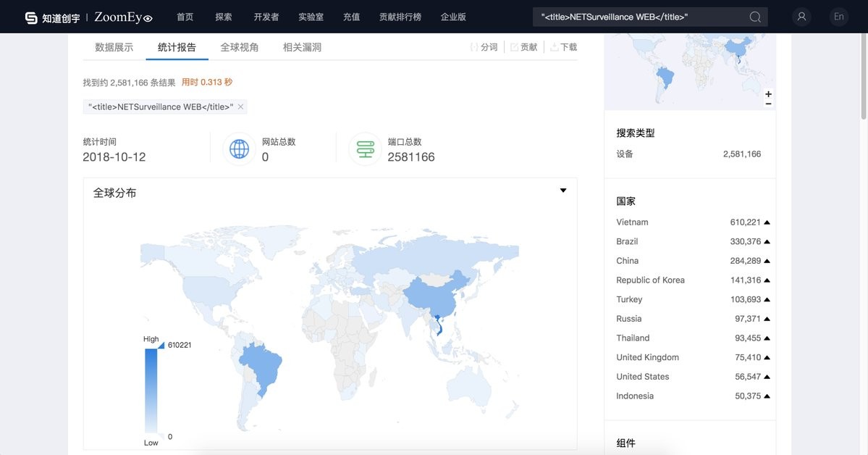
Task: Click the search magnifier icon
Action: click(x=755, y=17)
